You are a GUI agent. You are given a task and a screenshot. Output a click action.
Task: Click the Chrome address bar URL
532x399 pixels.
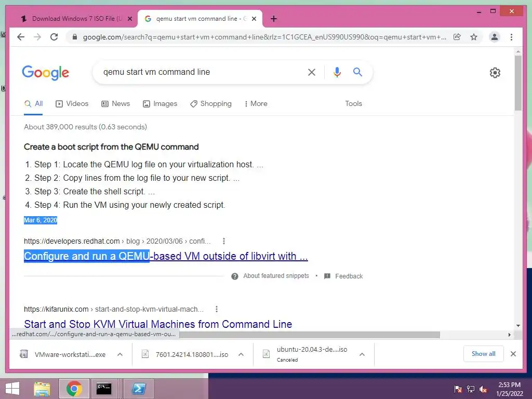(264, 37)
